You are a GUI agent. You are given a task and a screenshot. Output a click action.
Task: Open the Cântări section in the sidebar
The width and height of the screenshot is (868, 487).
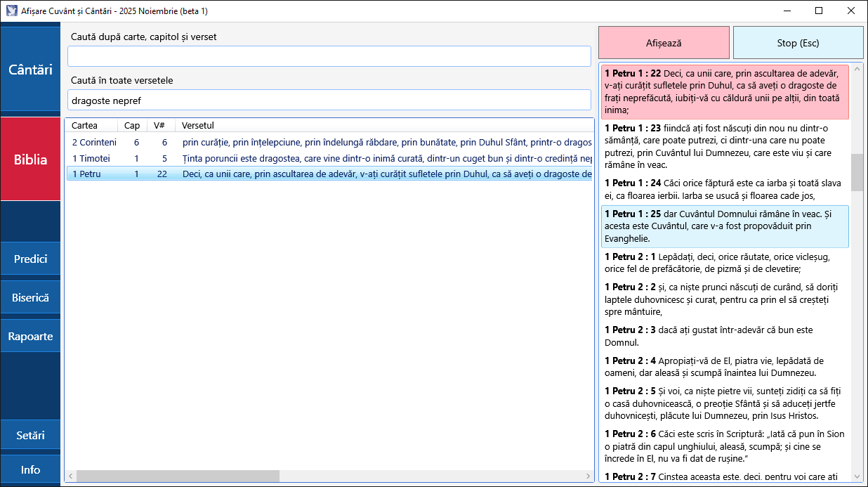coord(30,70)
